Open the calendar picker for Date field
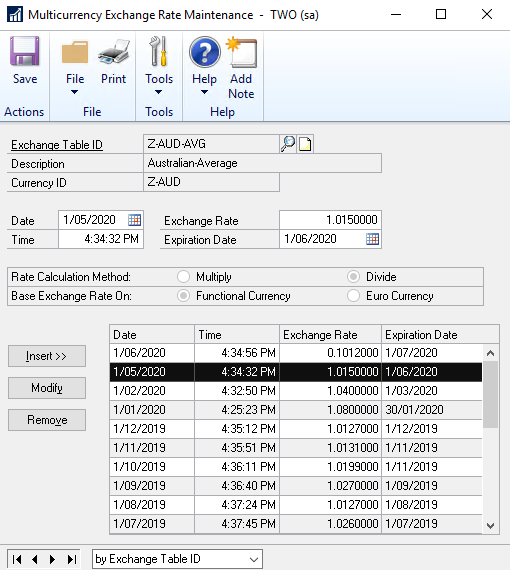The width and height of the screenshot is (510, 570). (x=134, y=220)
